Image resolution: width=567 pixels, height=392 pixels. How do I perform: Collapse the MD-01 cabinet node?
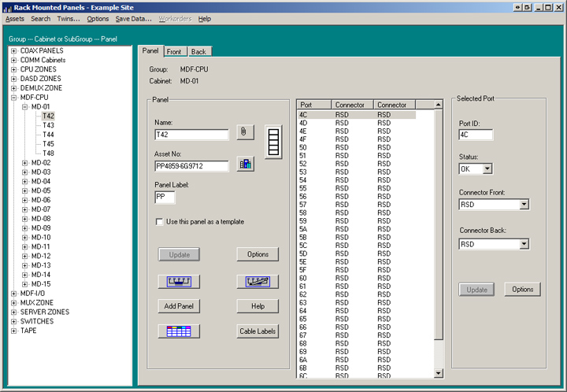pos(25,107)
